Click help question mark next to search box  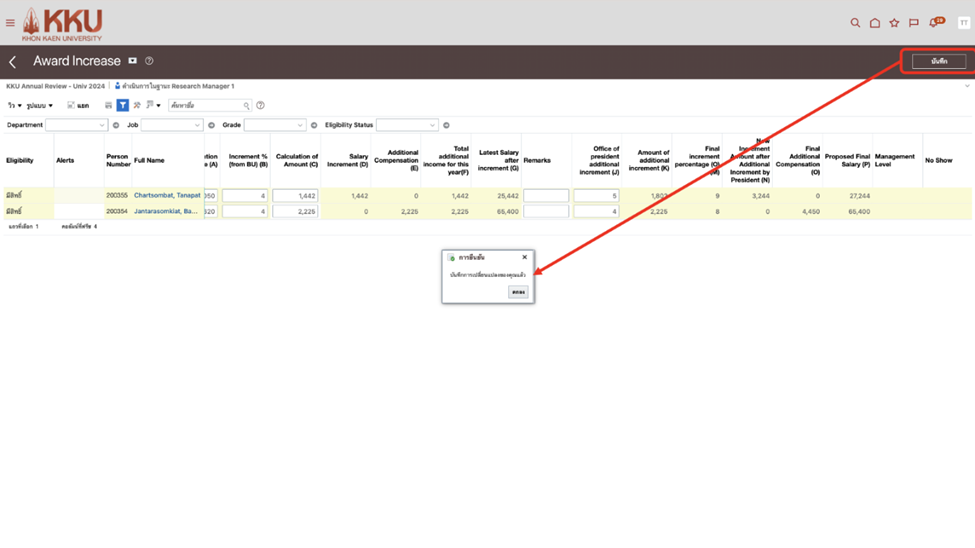coord(260,105)
